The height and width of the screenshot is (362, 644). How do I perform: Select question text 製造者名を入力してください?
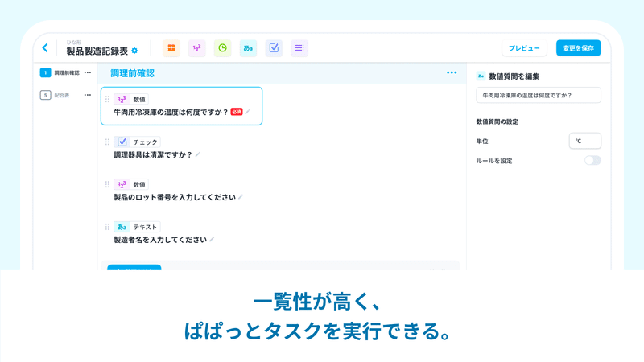160,240
